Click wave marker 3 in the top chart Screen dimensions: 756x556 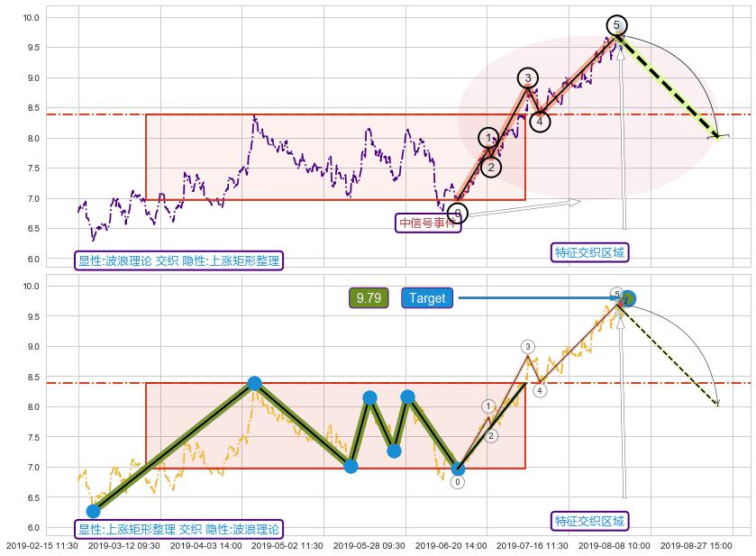(527, 78)
